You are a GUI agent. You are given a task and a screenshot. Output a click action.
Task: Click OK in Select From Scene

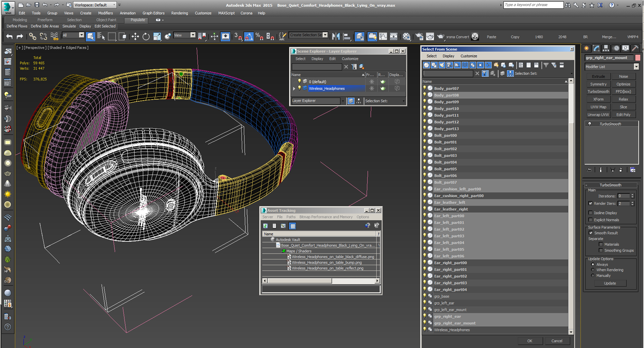pyautogui.click(x=530, y=341)
